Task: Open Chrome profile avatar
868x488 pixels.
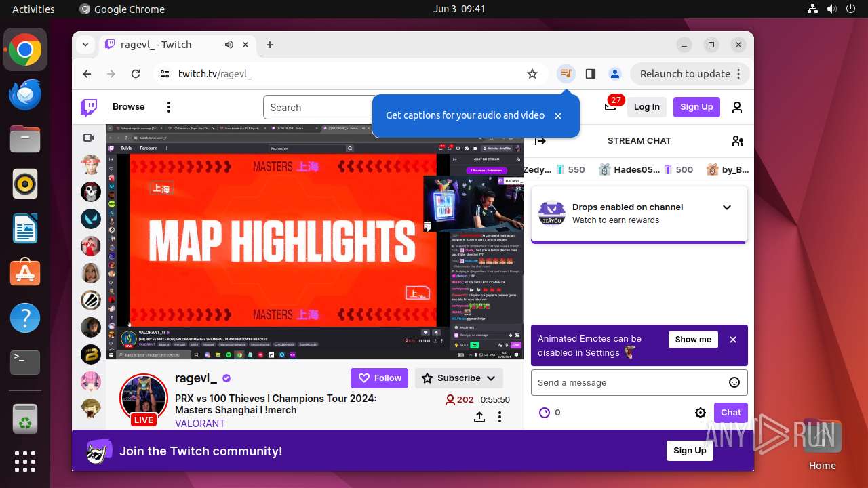Action: pyautogui.click(x=615, y=74)
